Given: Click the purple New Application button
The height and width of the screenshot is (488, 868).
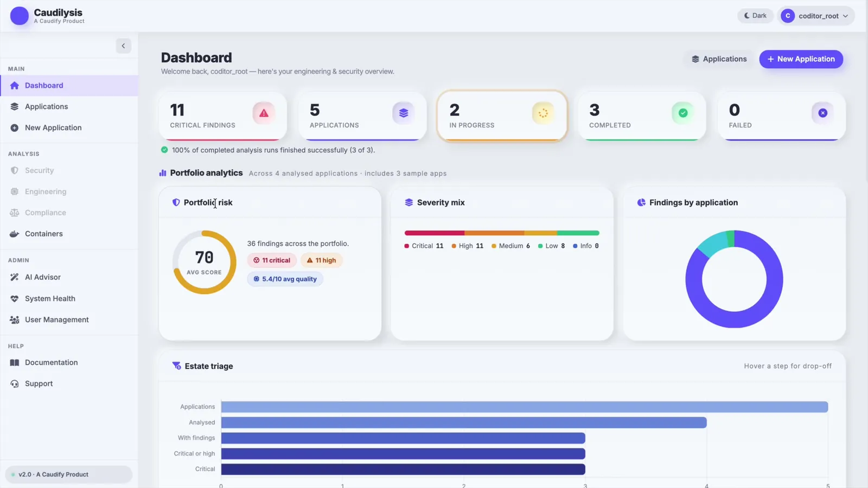Looking at the screenshot, I should pos(801,59).
